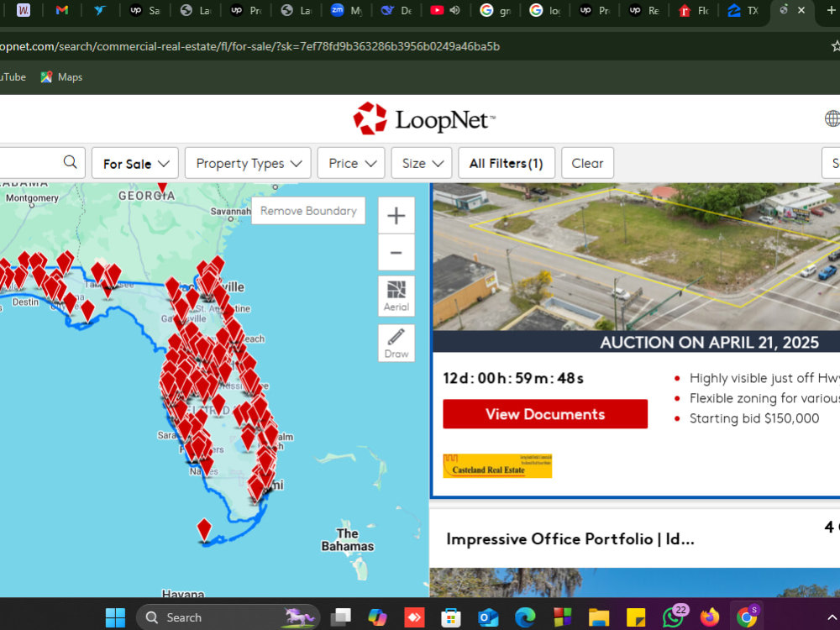The width and height of the screenshot is (840, 630).
Task: Switch to the 'TX' Zillow tab
Action: pyautogui.click(x=743, y=10)
